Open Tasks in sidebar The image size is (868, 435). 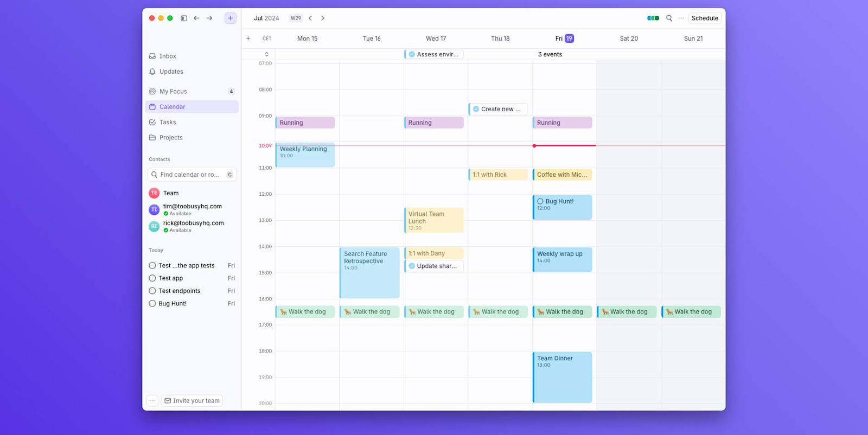click(x=192, y=123)
